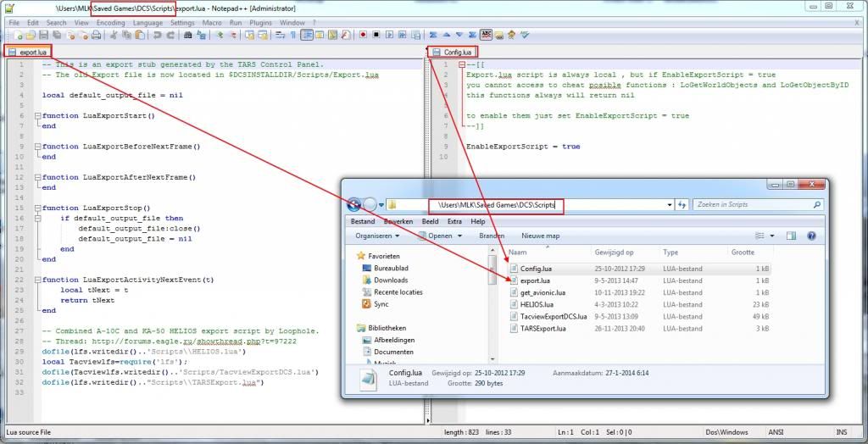Collapse the LuaExportActivityNextEvent fold marker
Viewport: 868px width, 444px height.
(37, 280)
